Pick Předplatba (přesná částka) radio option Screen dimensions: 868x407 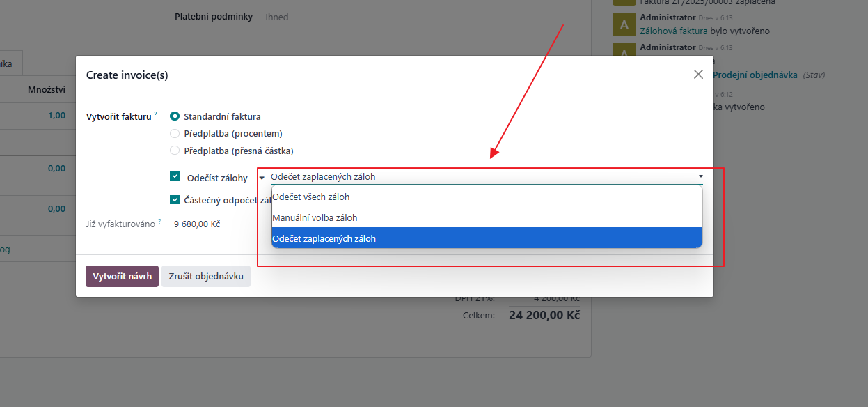(175, 151)
